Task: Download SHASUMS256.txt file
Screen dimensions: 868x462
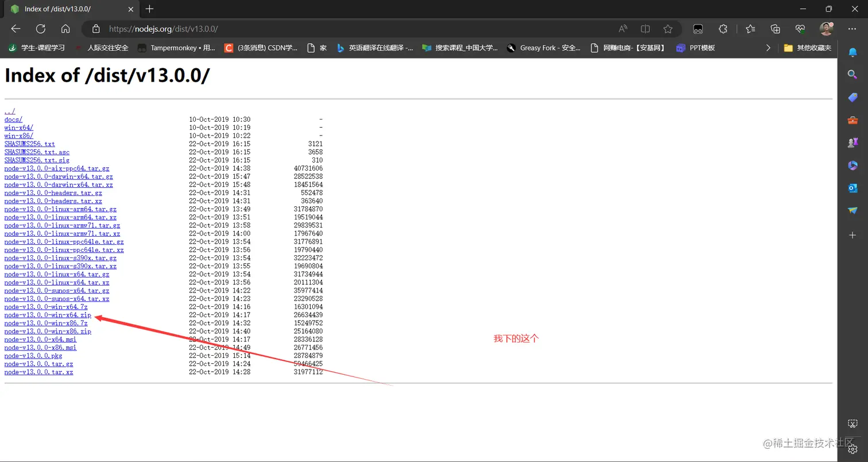Action: 30,144
